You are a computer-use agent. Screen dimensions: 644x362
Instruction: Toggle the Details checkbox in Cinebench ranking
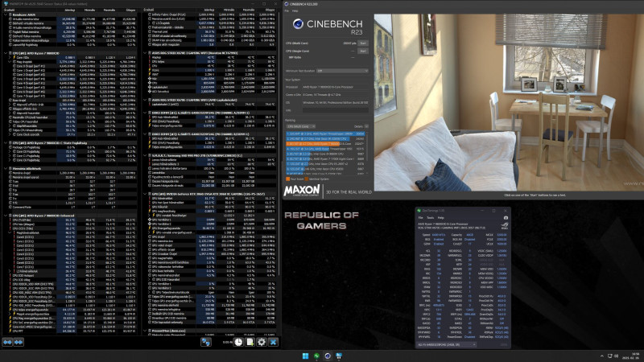coord(366,126)
